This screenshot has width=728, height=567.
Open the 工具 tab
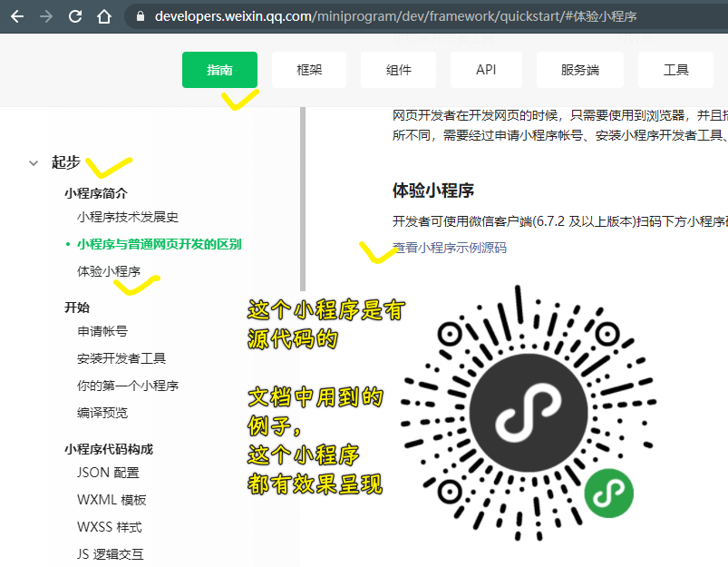coord(675,70)
